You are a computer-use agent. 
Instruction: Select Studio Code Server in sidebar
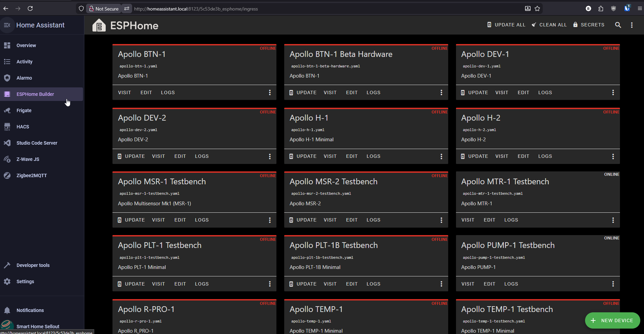coord(37,143)
